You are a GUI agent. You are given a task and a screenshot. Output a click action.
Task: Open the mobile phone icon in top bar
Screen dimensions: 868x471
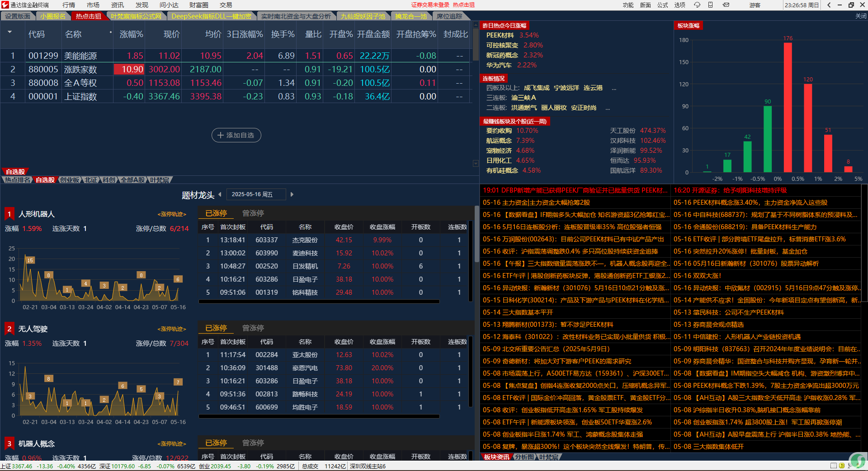(x=711, y=5)
